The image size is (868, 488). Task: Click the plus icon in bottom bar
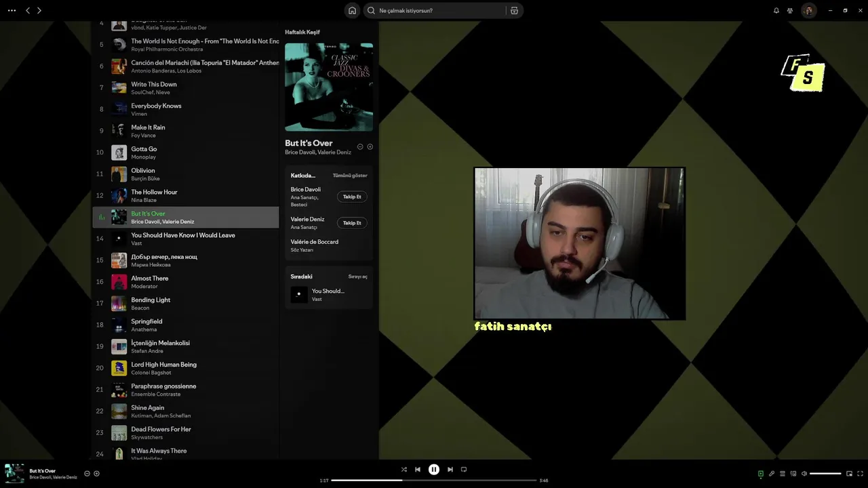click(96, 474)
